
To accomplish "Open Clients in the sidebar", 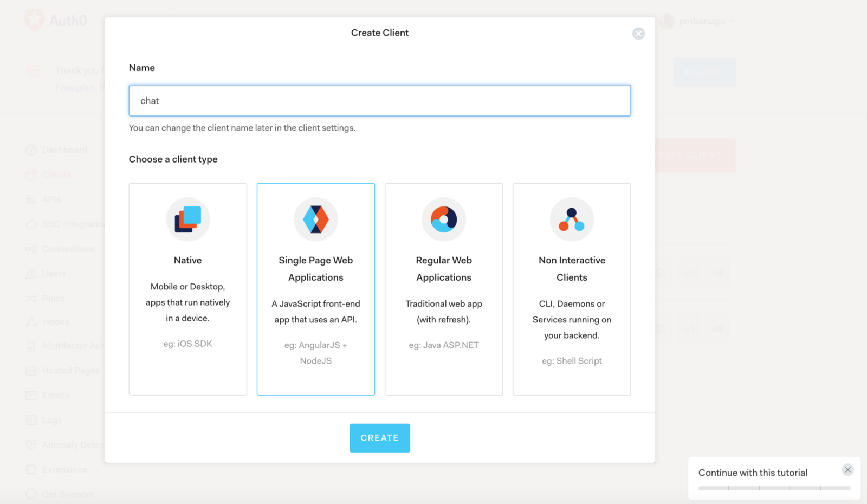I will pyautogui.click(x=56, y=175).
